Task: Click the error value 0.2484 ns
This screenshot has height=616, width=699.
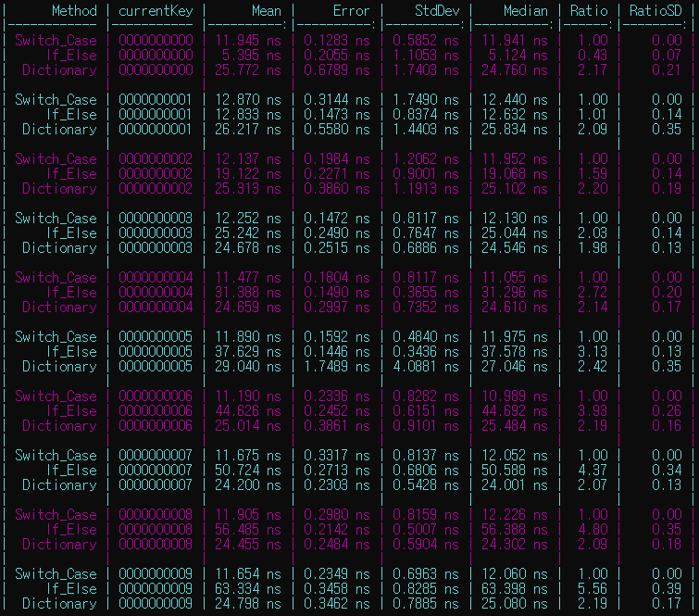Action: click(x=337, y=544)
